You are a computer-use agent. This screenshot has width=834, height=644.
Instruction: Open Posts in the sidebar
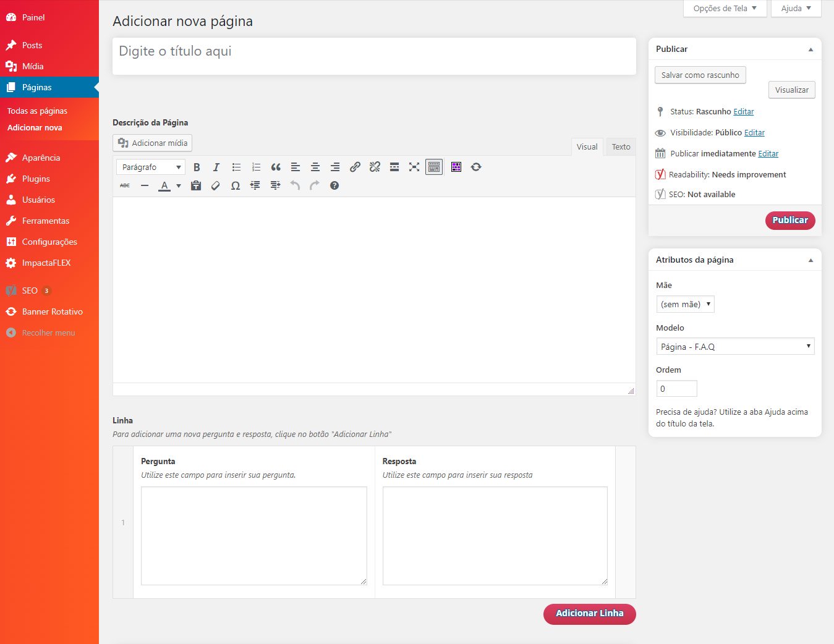(x=49, y=45)
